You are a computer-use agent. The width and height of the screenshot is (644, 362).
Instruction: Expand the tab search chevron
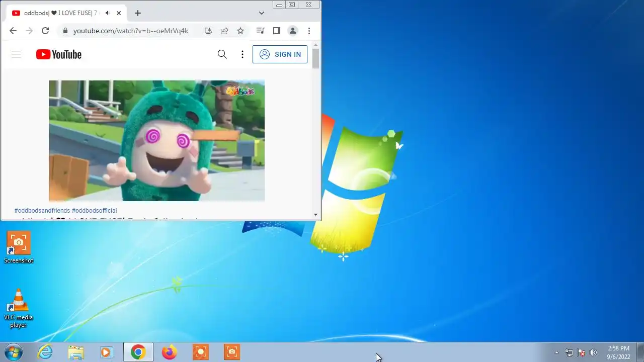[262, 13]
